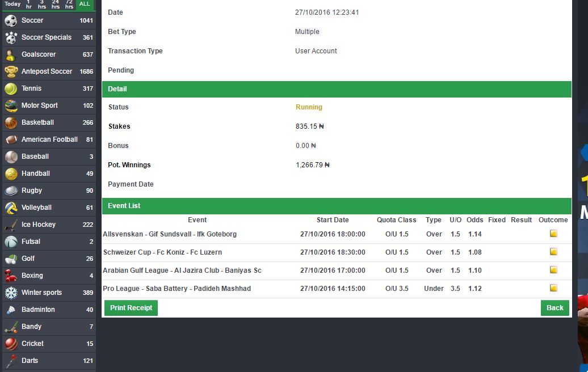Click the Soccer Specials icon
Viewport: 588px width, 372px height.
[x=11, y=37]
